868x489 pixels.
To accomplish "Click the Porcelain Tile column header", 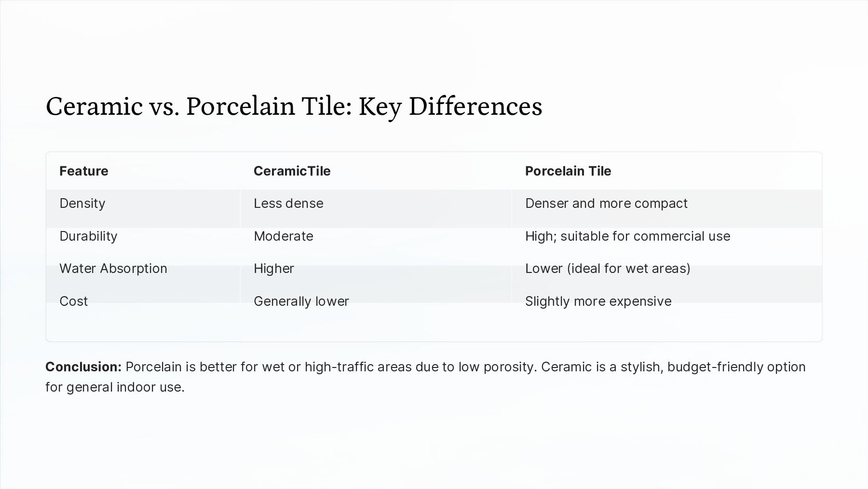I will pyautogui.click(x=568, y=171).
